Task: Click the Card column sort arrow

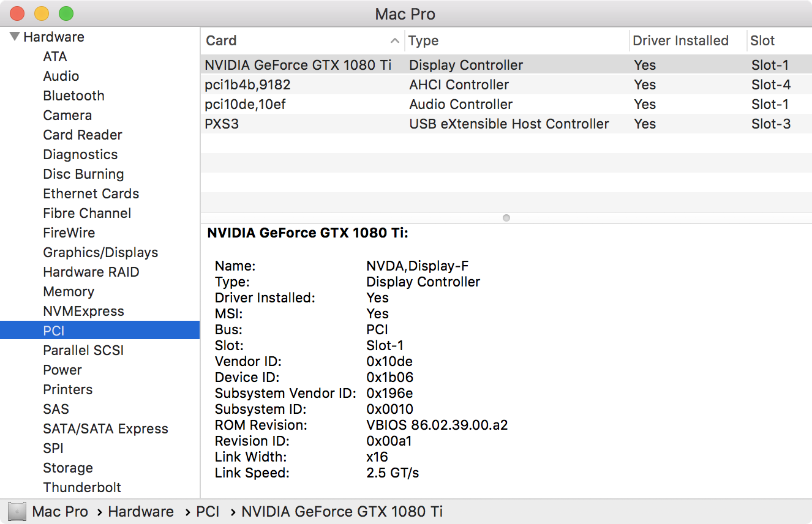Action: (x=394, y=41)
